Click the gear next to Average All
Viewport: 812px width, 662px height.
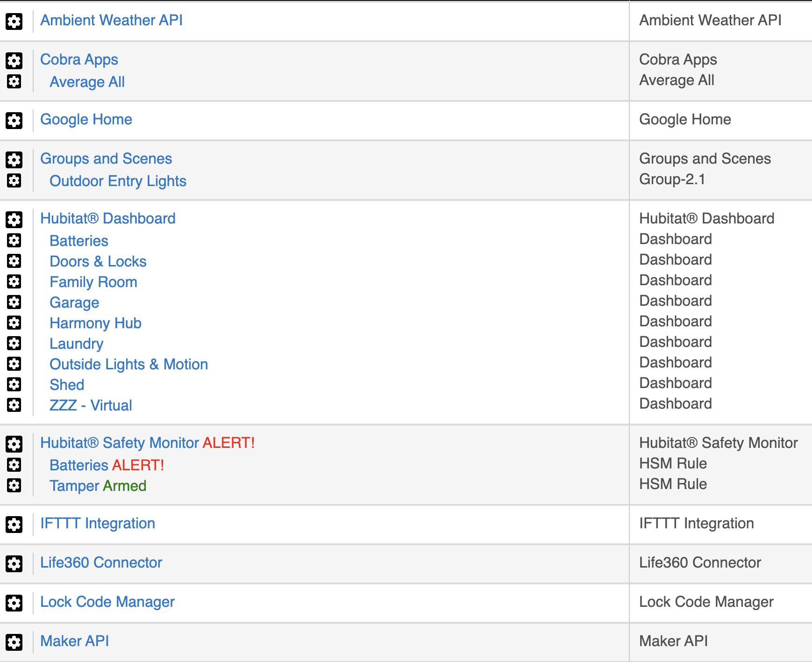[14, 81]
